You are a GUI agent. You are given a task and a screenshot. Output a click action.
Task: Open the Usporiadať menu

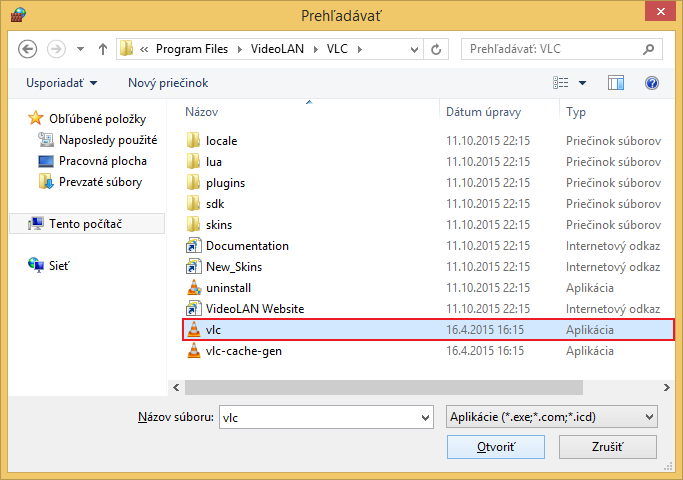pyautogui.click(x=61, y=83)
